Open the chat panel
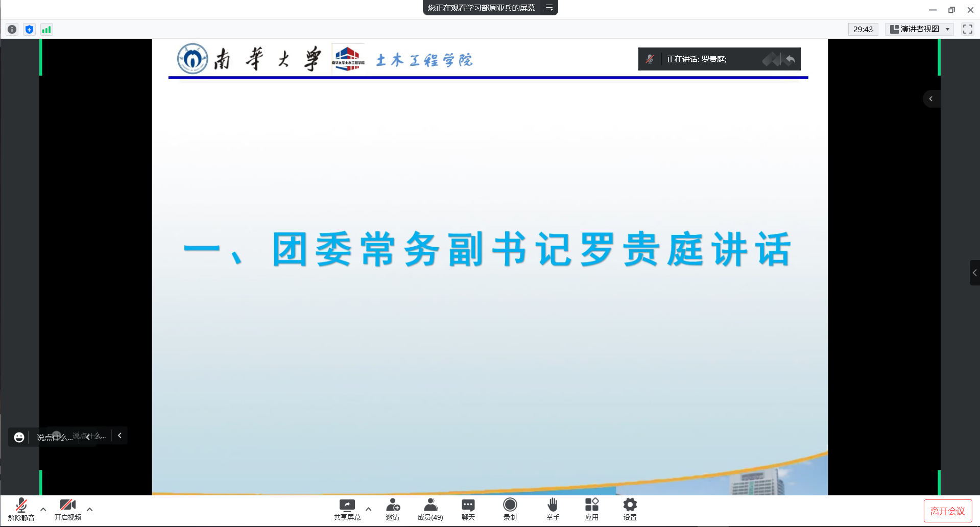 pos(468,509)
